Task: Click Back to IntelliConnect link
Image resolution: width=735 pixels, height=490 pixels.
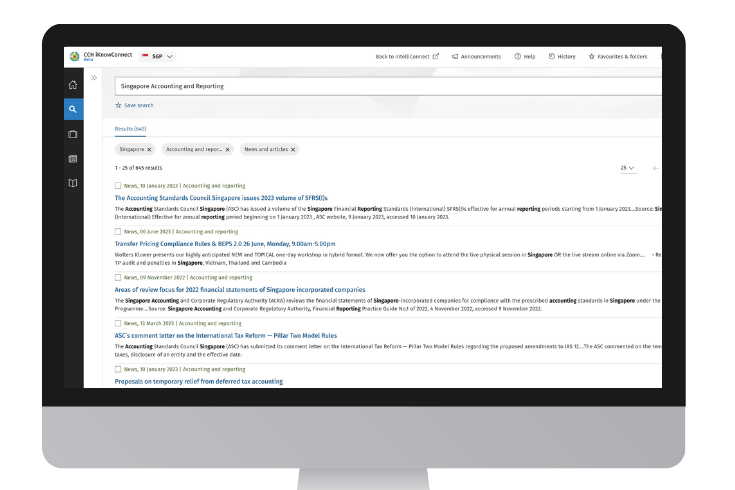Action: click(x=406, y=56)
